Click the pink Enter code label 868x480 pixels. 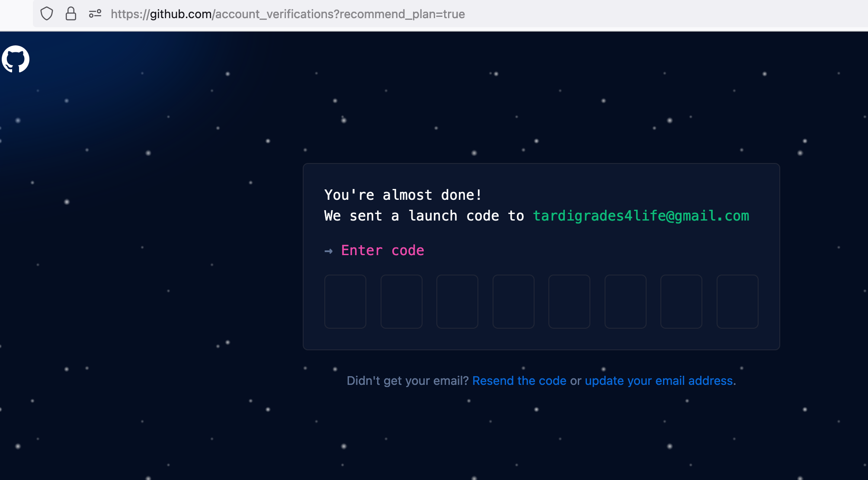coord(382,250)
